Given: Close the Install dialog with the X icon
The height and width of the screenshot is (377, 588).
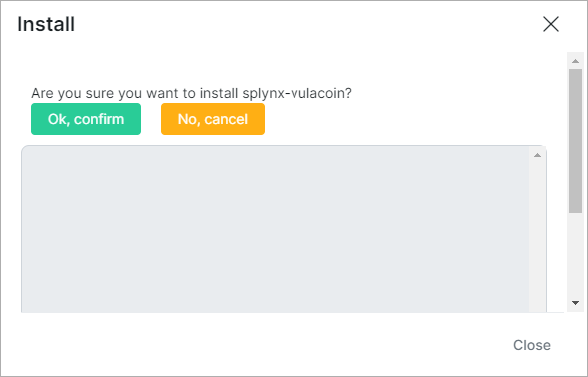Looking at the screenshot, I should point(551,24).
